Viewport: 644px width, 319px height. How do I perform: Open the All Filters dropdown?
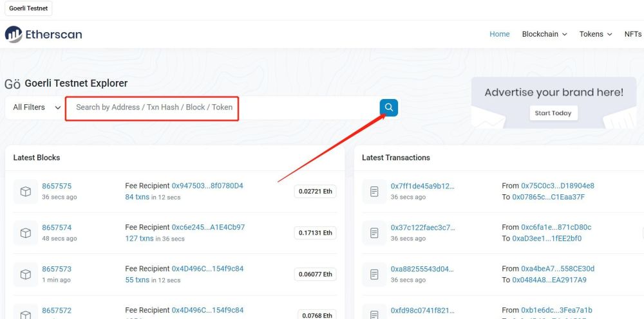(x=37, y=107)
